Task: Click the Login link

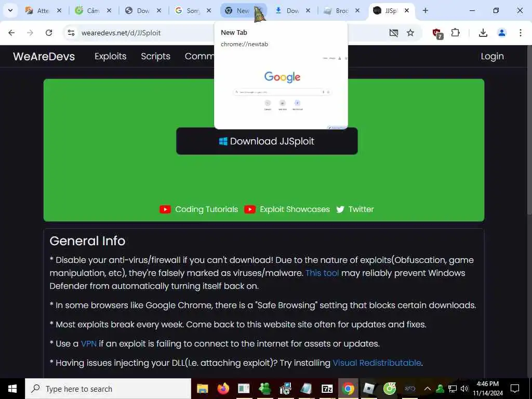Action: [492, 56]
